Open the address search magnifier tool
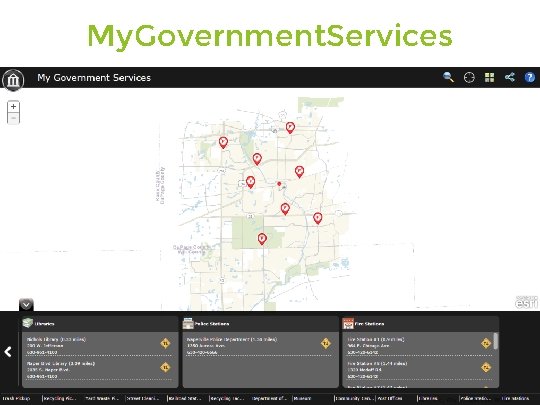This screenshot has height=405, width=540. click(x=448, y=77)
